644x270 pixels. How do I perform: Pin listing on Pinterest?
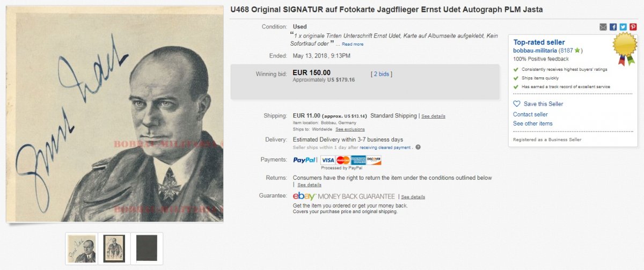(x=633, y=27)
